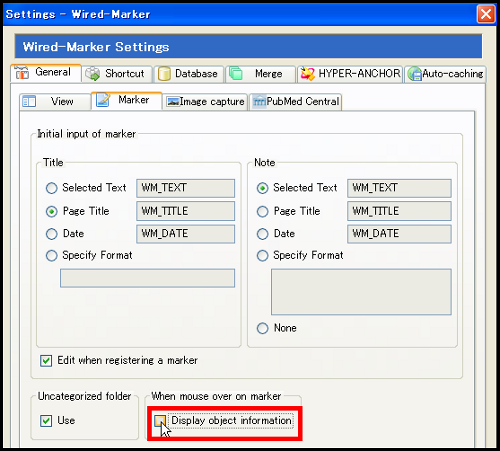The width and height of the screenshot is (500, 451).
Task: Click the HYPER-ANCHOR tab icon
Action: coord(307,74)
